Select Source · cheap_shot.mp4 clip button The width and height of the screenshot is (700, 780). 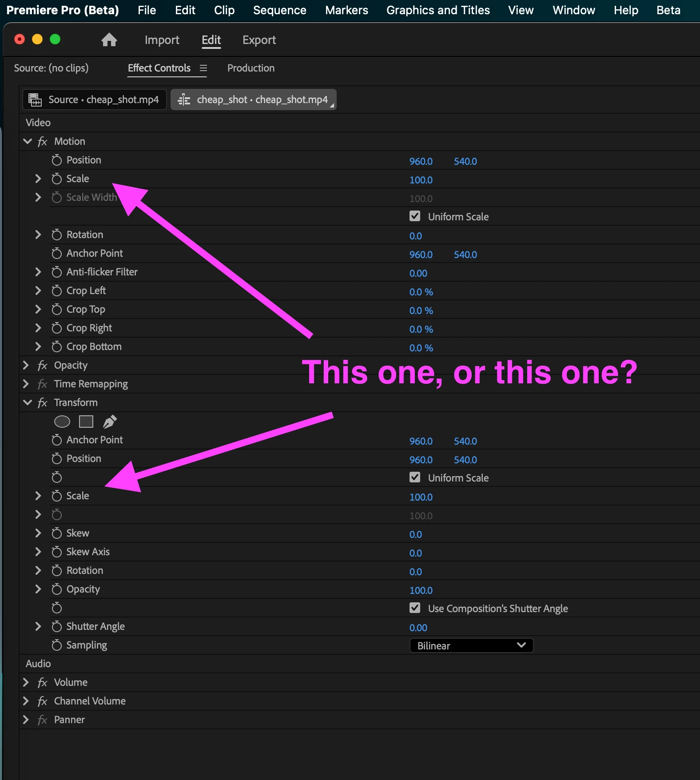[x=95, y=99]
